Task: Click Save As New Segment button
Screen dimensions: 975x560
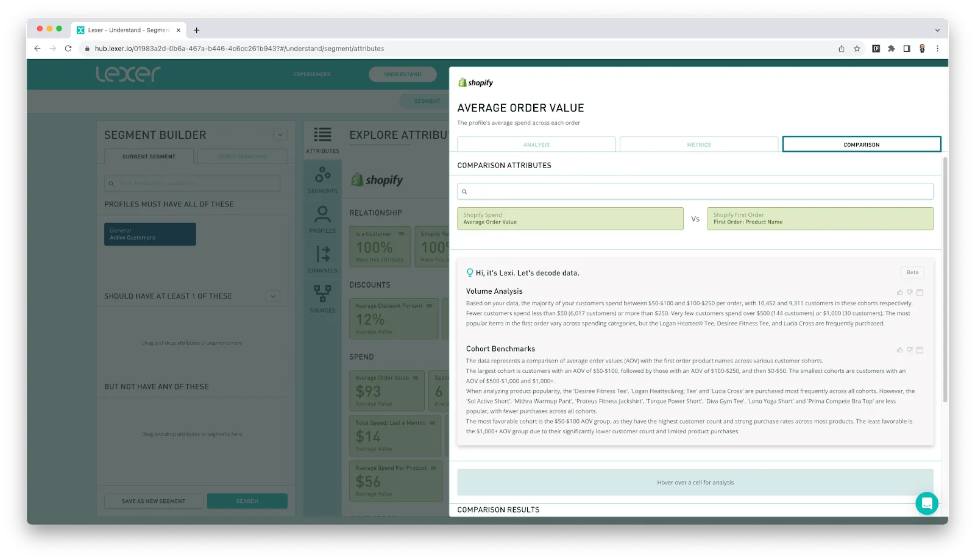Action: coord(154,501)
